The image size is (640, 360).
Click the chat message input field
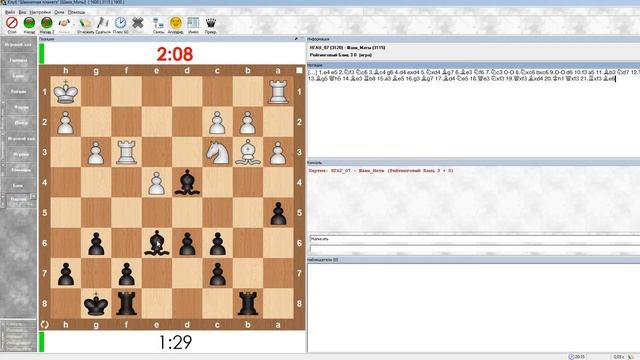pyautogui.click(x=475, y=239)
